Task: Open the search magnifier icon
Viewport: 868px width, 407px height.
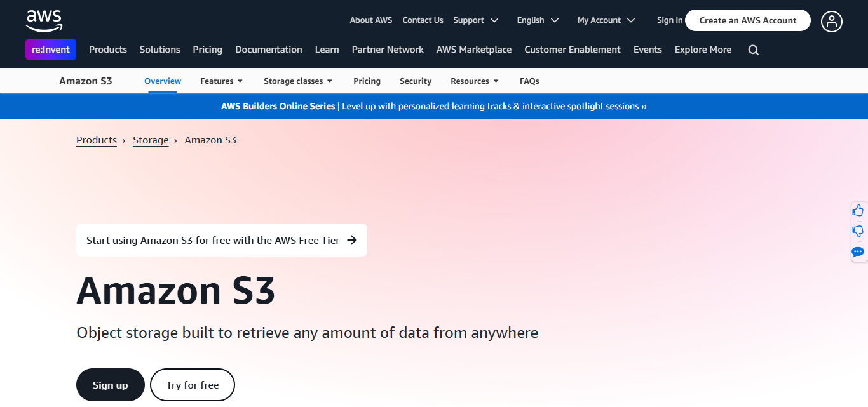Action: pos(754,50)
